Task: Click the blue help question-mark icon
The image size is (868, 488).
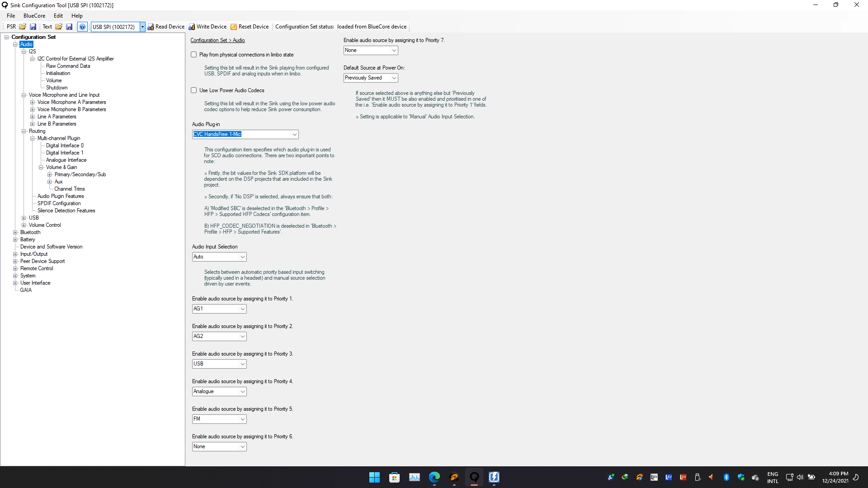Action: (x=82, y=27)
